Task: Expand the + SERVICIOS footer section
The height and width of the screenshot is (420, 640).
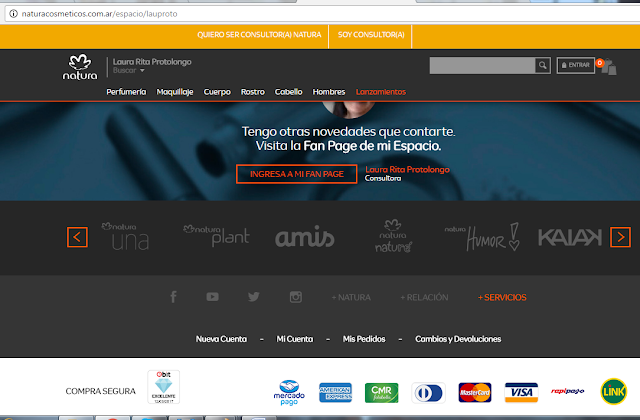Action: tap(502, 298)
